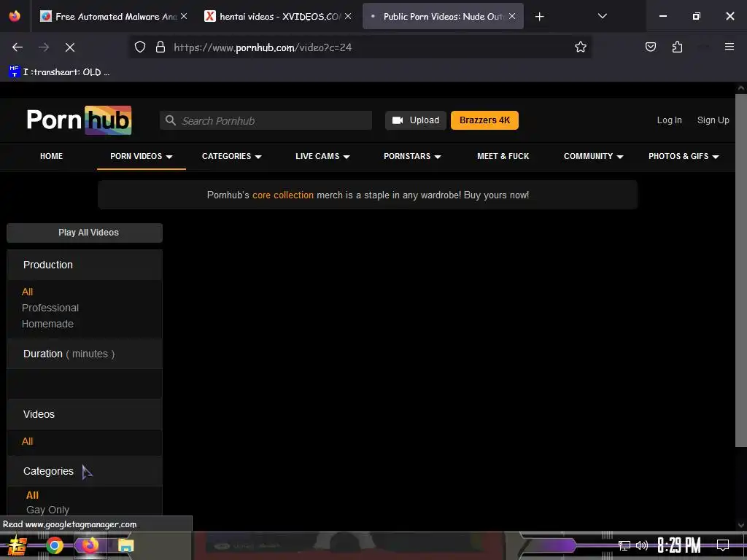Expand the PHOTOS & GIFS nav dropdown
This screenshot has width=747, height=560.
click(x=684, y=156)
